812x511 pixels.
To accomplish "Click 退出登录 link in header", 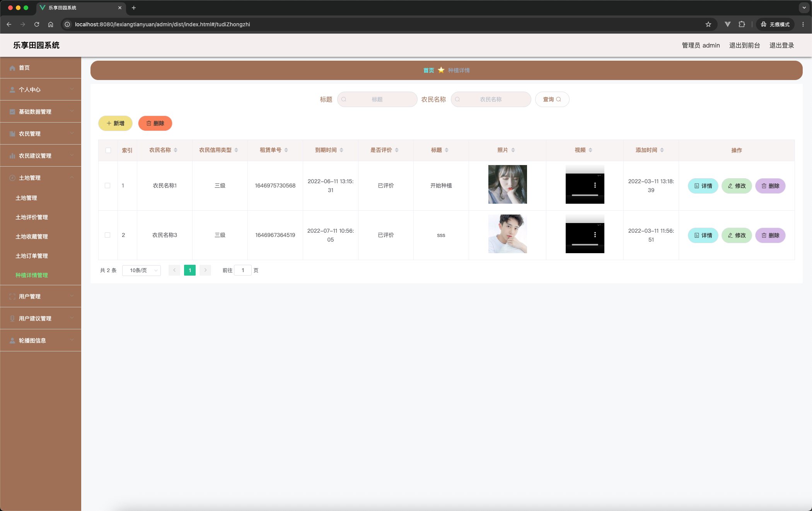I will click(x=781, y=45).
